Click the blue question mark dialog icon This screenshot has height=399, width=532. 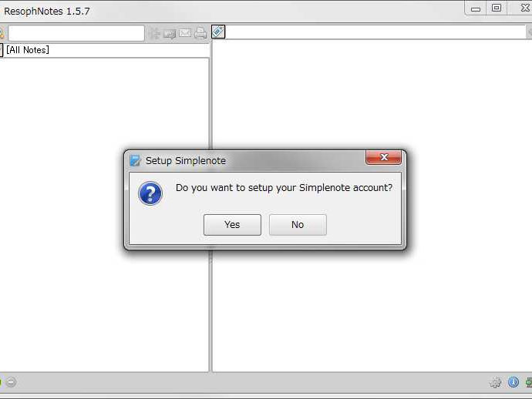(x=150, y=193)
